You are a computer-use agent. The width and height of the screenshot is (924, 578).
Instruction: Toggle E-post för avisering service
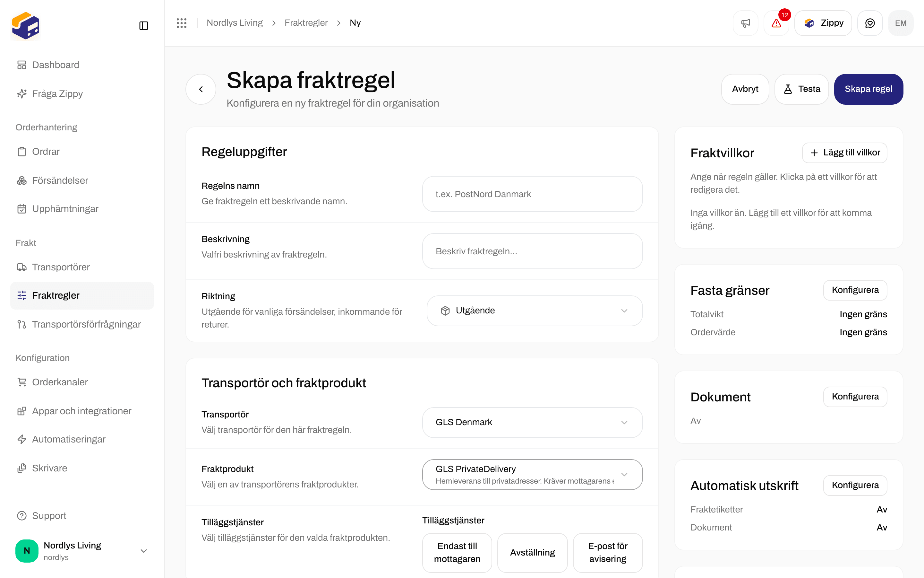(607, 552)
